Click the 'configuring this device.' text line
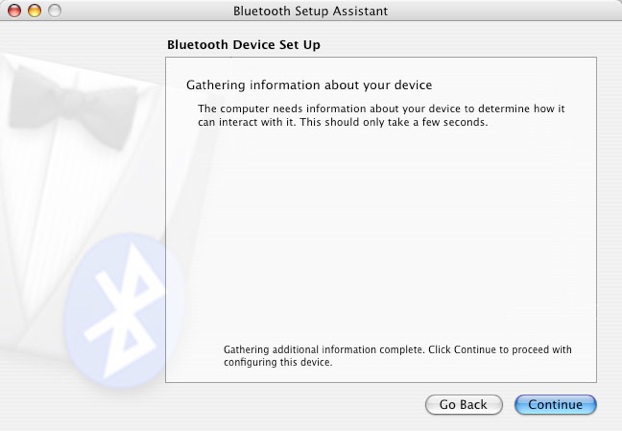 (x=278, y=362)
